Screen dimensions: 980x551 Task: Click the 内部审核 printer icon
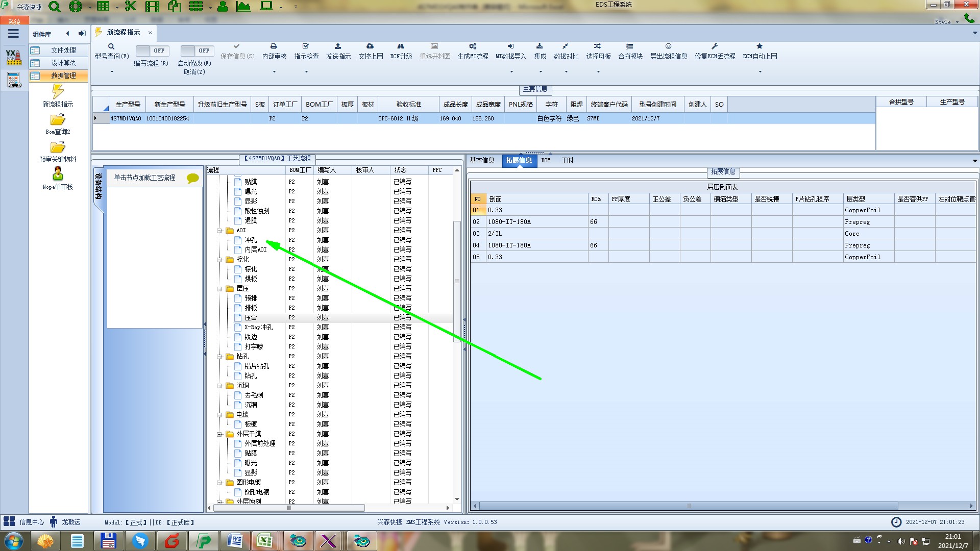(274, 46)
